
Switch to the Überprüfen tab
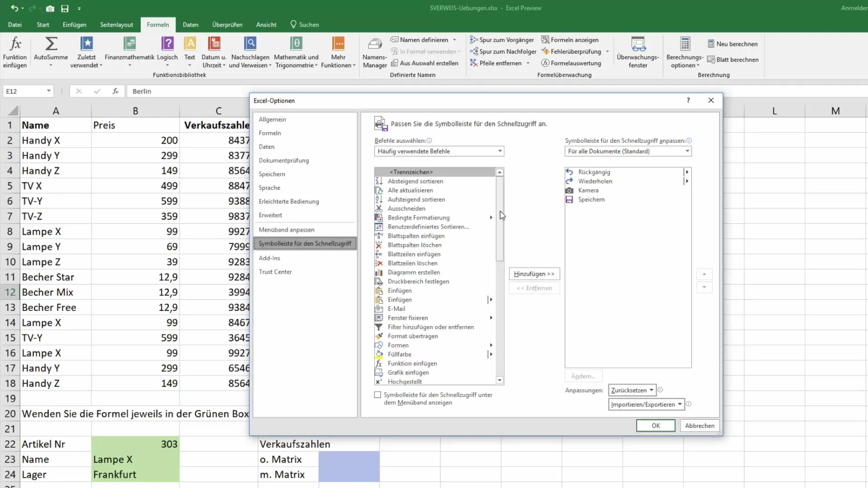[227, 25]
